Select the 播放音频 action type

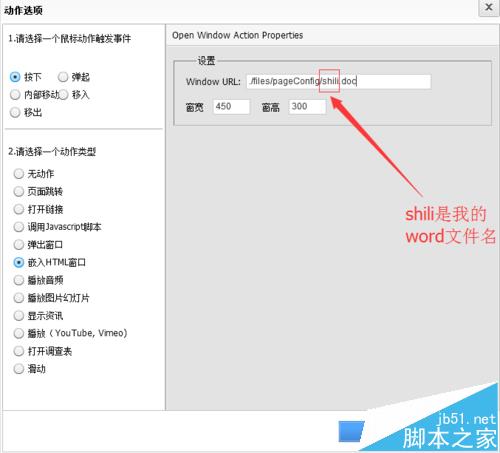pyautogui.click(x=19, y=280)
